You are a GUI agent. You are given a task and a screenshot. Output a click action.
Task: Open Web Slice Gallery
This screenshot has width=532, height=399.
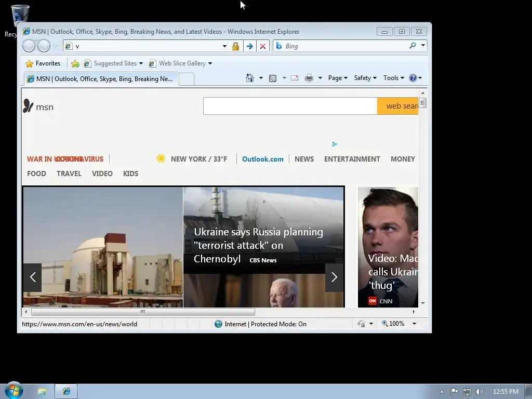(178, 63)
